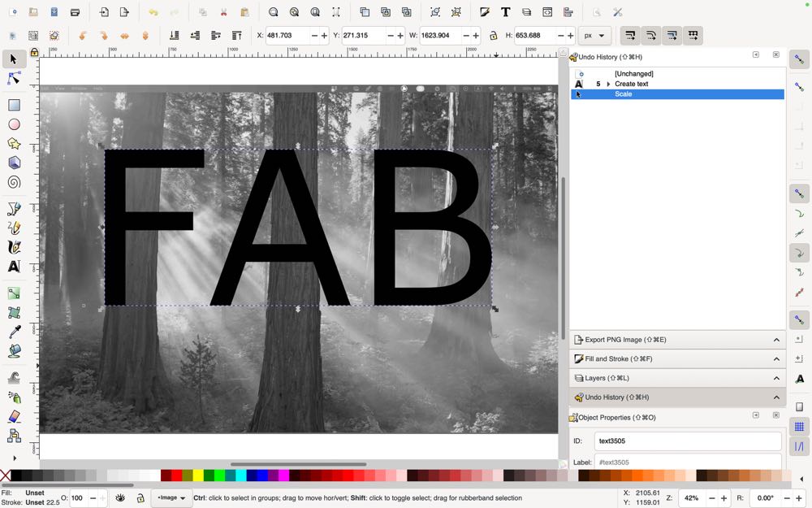812x508 pixels.
Task: Click the Group objects icon
Action: tap(435, 12)
